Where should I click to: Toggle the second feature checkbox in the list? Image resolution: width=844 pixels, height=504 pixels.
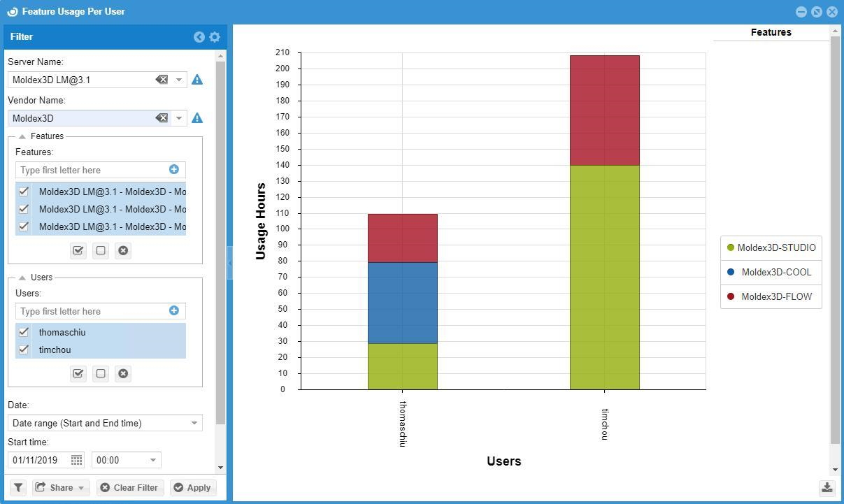tap(24, 209)
